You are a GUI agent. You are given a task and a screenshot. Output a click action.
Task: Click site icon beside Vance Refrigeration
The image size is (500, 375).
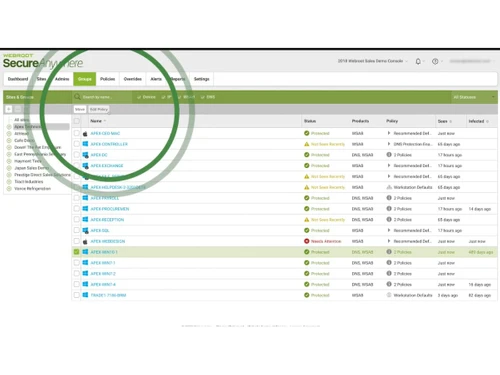point(9,189)
